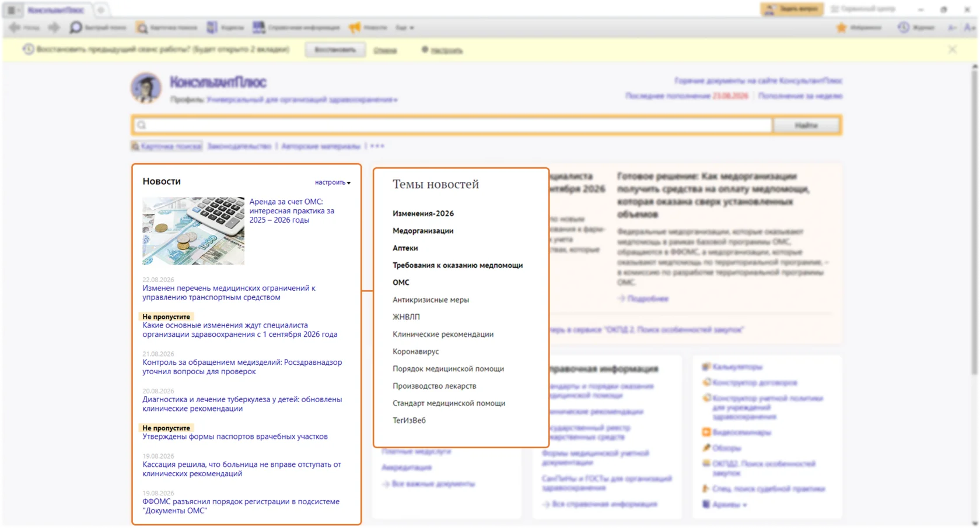Open Горячие документы на сайте link

click(x=758, y=80)
